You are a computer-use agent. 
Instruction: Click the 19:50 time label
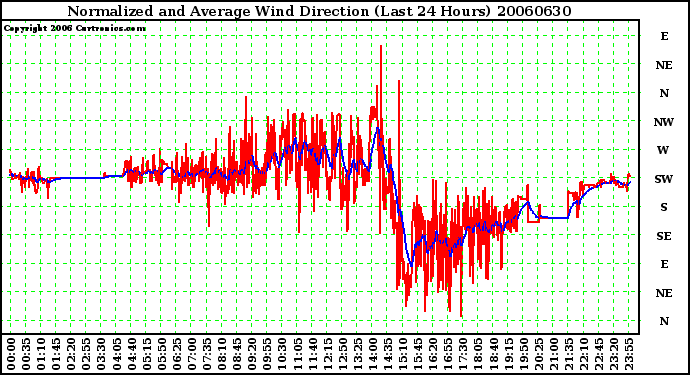tap(522, 354)
